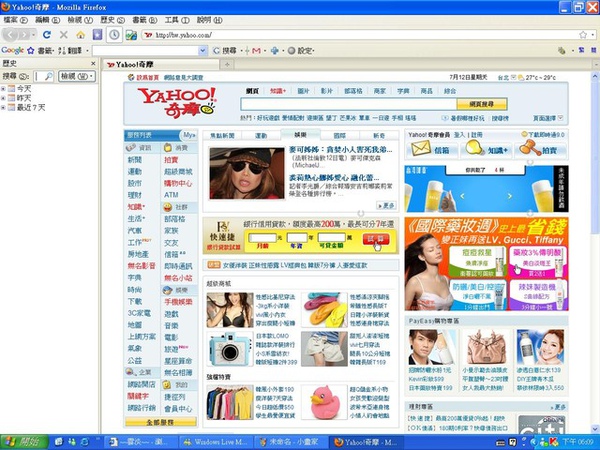Bookmark this page with the address bar star
This screenshot has width=600, height=450.
(x=583, y=35)
